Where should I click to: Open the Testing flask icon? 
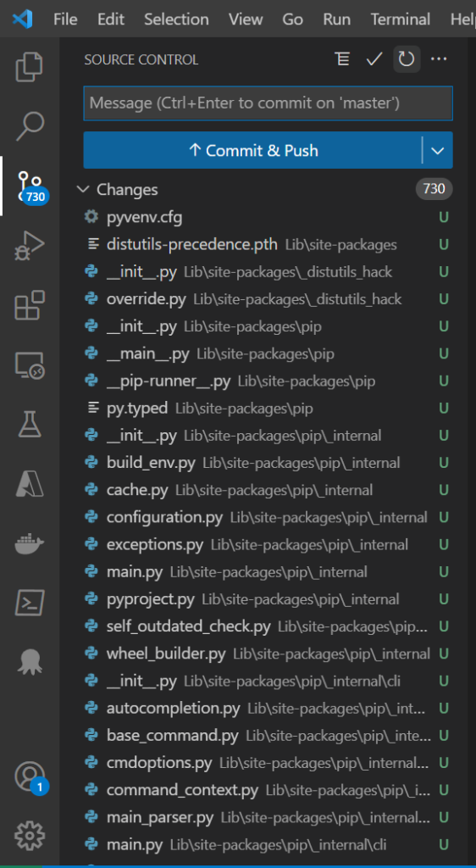click(30, 426)
